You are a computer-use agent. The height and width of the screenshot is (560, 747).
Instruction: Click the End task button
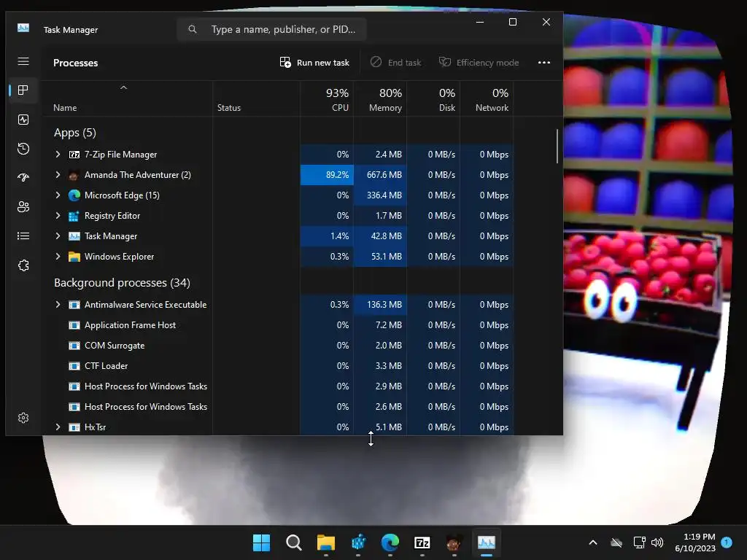click(x=396, y=63)
